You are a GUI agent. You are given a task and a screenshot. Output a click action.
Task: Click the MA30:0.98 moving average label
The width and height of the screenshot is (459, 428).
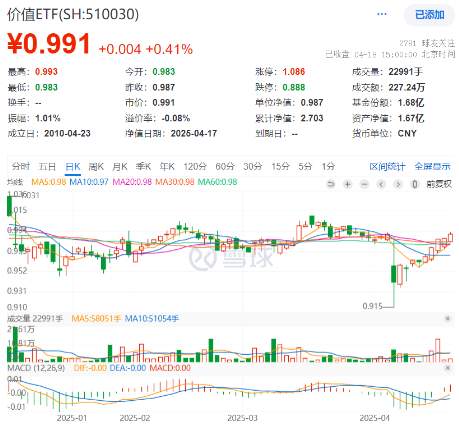click(x=175, y=182)
